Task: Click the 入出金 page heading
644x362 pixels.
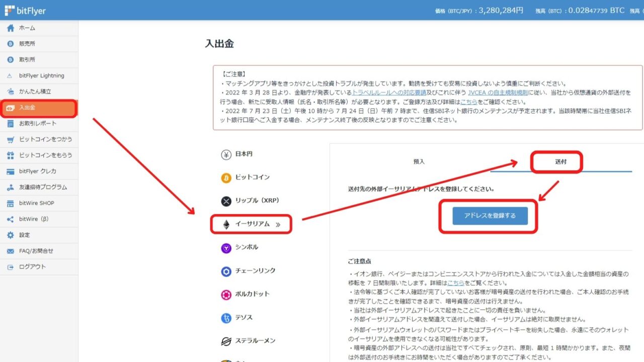Action: coord(219,44)
